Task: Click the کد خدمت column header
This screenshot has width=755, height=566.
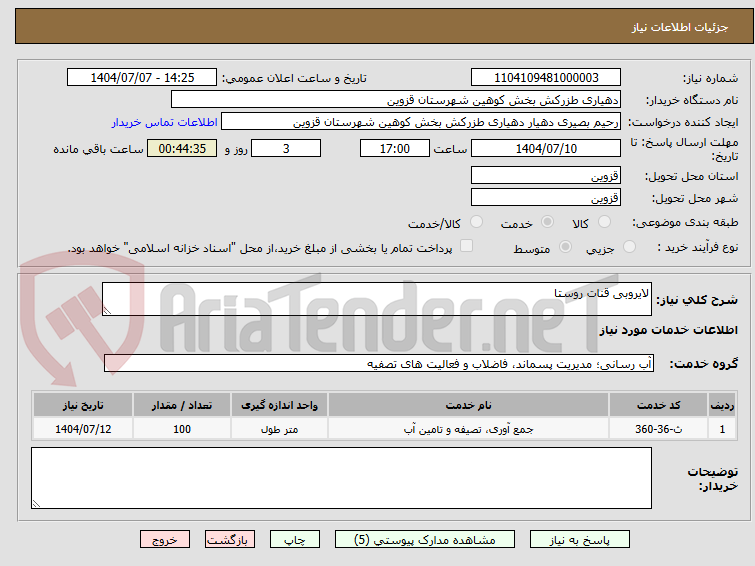Action: click(658, 405)
